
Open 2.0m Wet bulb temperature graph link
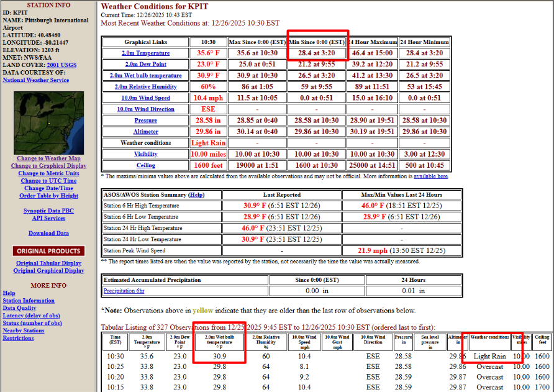pyautogui.click(x=145, y=76)
